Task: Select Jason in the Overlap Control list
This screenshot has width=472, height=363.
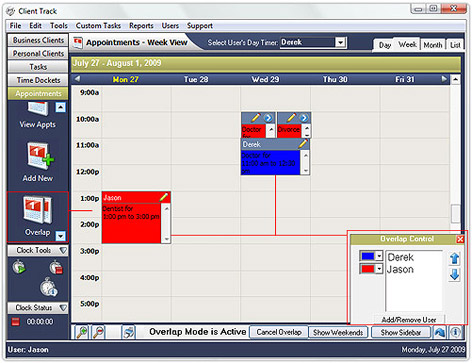Action: point(400,269)
